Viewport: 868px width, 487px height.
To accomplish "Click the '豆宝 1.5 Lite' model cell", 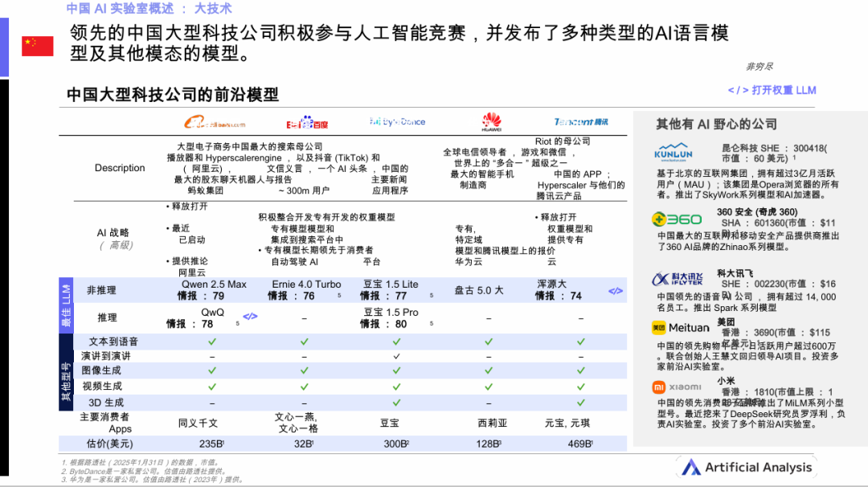I will [x=391, y=284].
